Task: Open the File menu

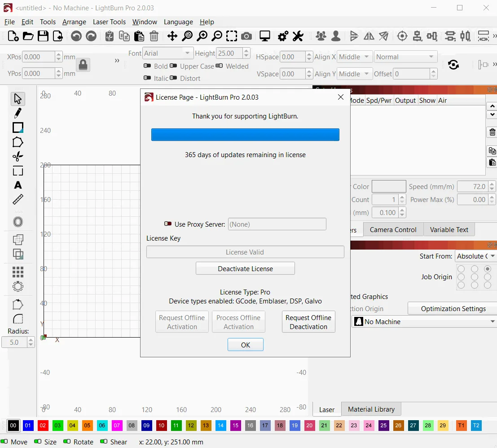Action: pos(9,22)
